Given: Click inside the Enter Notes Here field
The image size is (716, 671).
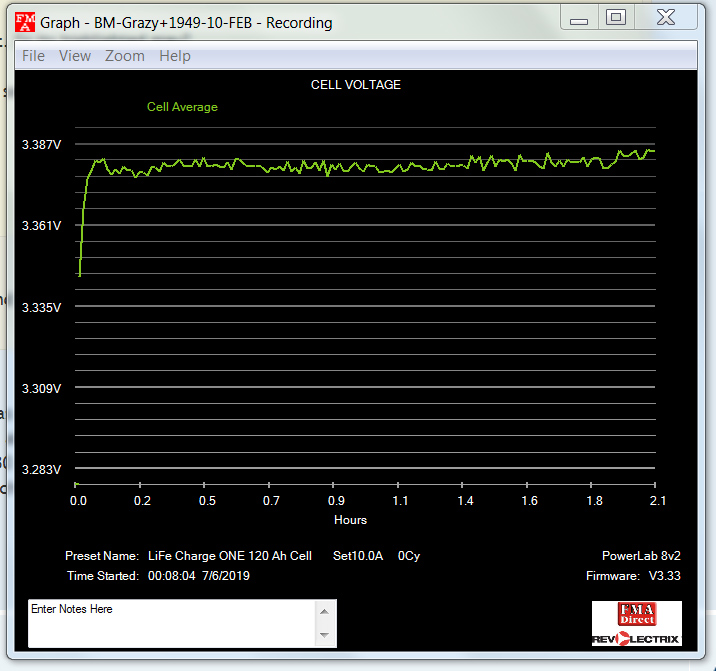Looking at the screenshot, I should pyautogui.click(x=170, y=623).
